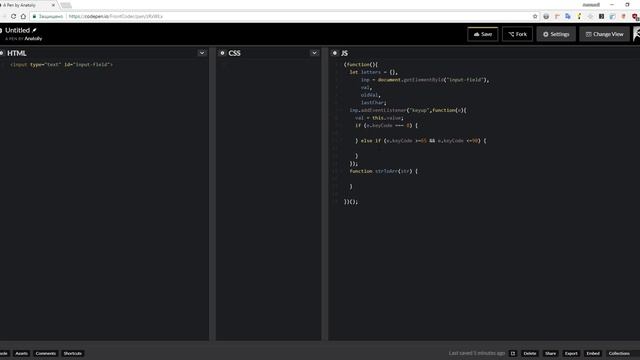
Task: Click the yellow browser extension icon
Action: point(579,16)
